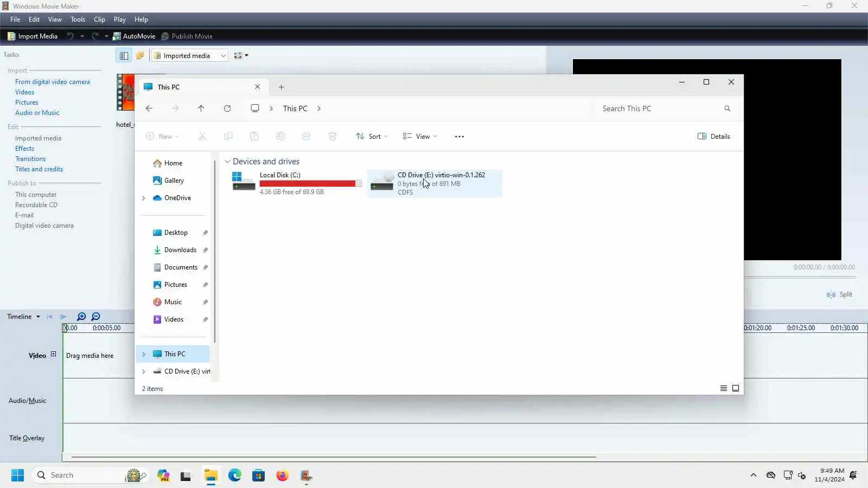The height and width of the screenshot is (488, 868).
Task: Open the Transitions link under Edit
Action: [x=30, y=159]
